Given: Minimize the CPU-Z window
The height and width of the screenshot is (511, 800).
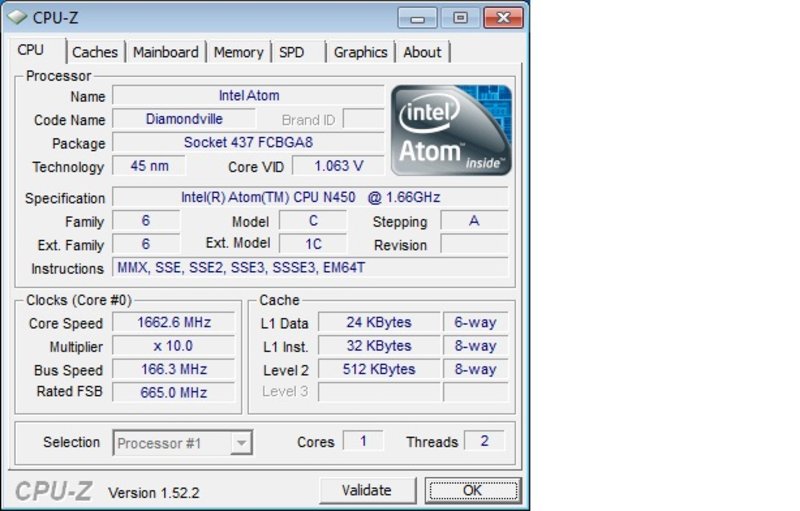Looking at the screenshot, I should coord(417,18).
